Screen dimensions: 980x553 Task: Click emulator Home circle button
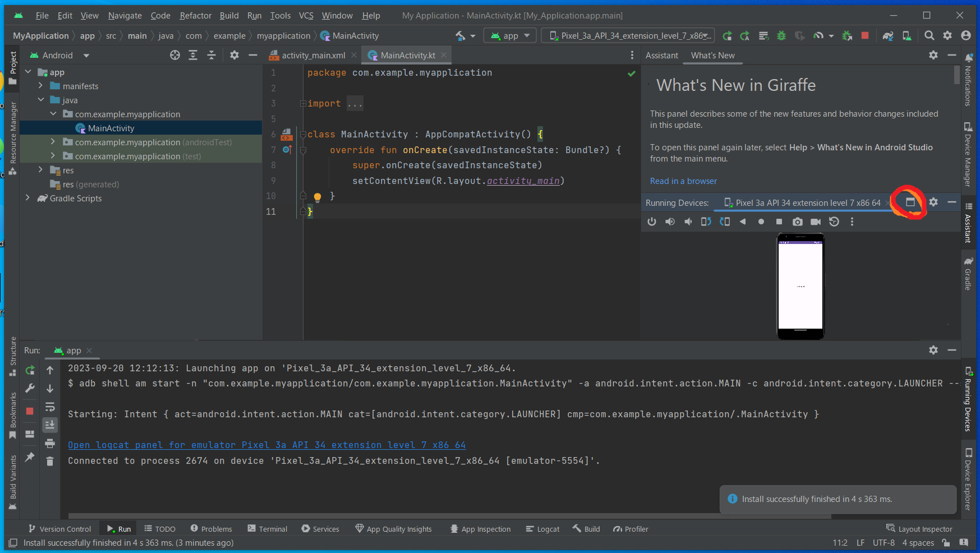761,222
